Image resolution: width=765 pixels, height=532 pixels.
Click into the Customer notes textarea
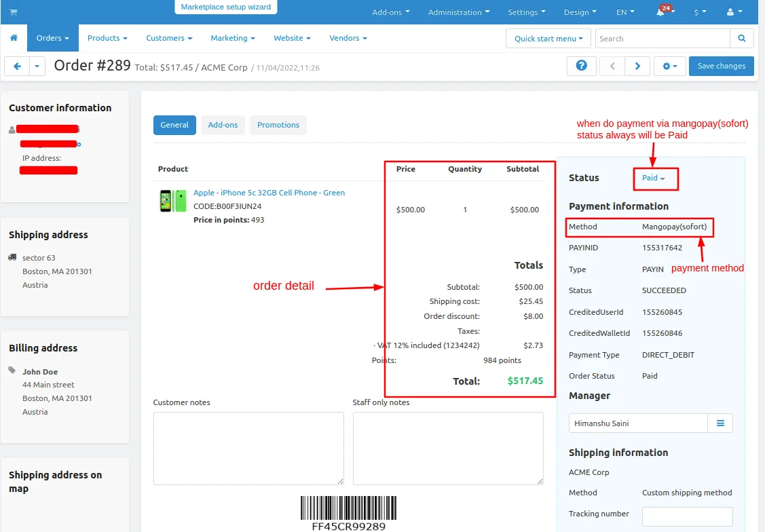[248, 448]
